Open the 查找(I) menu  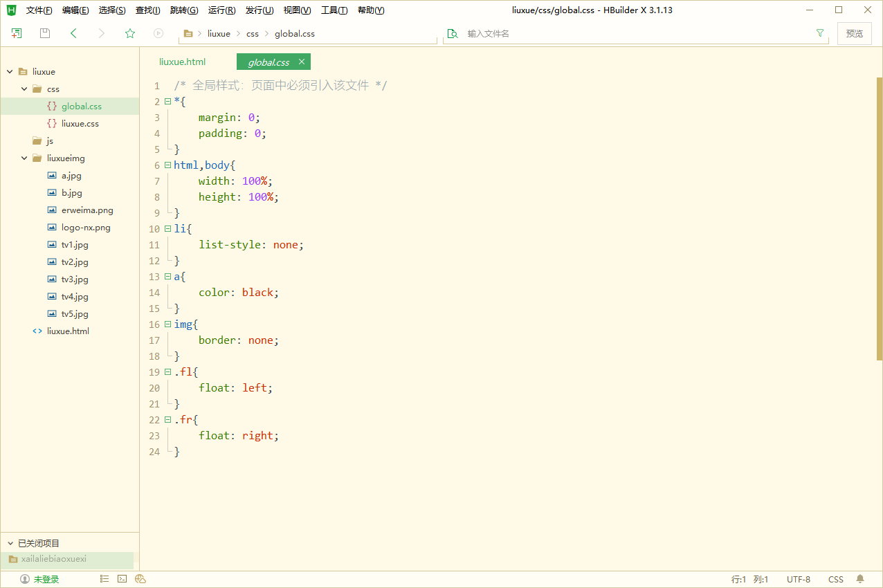coord(148,10)
